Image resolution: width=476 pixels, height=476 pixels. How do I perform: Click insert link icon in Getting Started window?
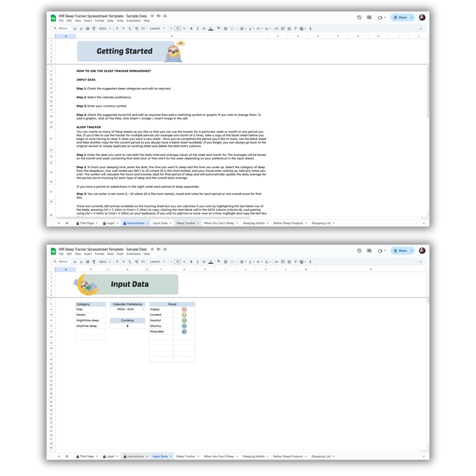[276, 29]
